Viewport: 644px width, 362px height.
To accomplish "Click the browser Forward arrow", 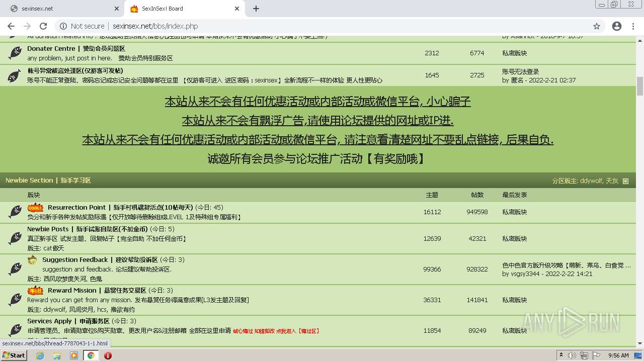I will point(27,26).
